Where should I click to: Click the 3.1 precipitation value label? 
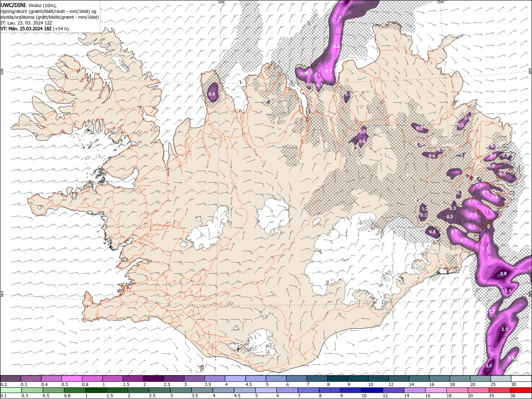(x=489, y=366)
